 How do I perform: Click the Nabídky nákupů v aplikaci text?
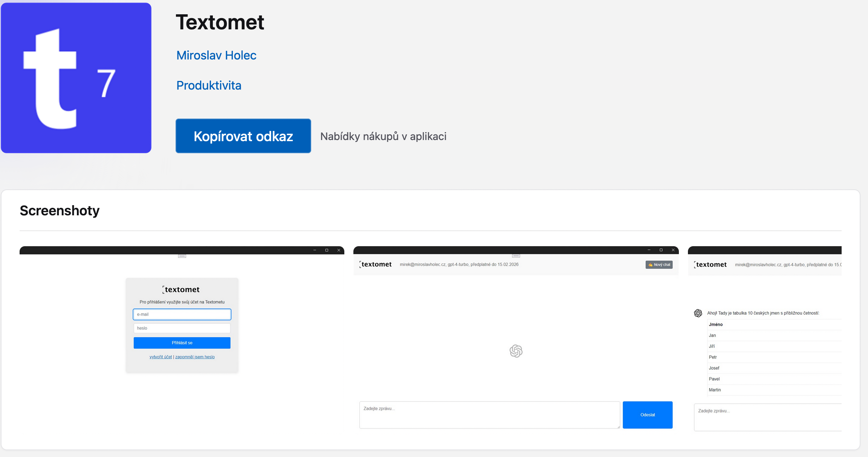click(x=383, y=136)
